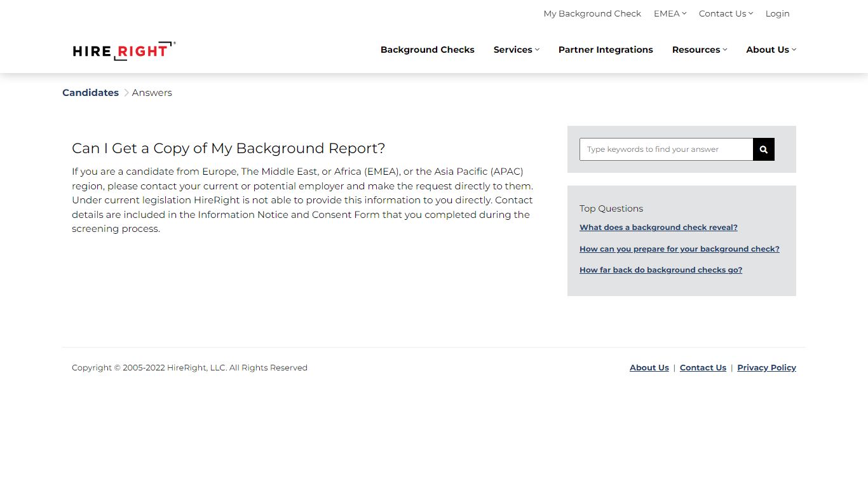Image resolution: width=868 pixels, height=488 pixels.
Task: Open the Privacy Policy footer link
Action: (766, 368)
